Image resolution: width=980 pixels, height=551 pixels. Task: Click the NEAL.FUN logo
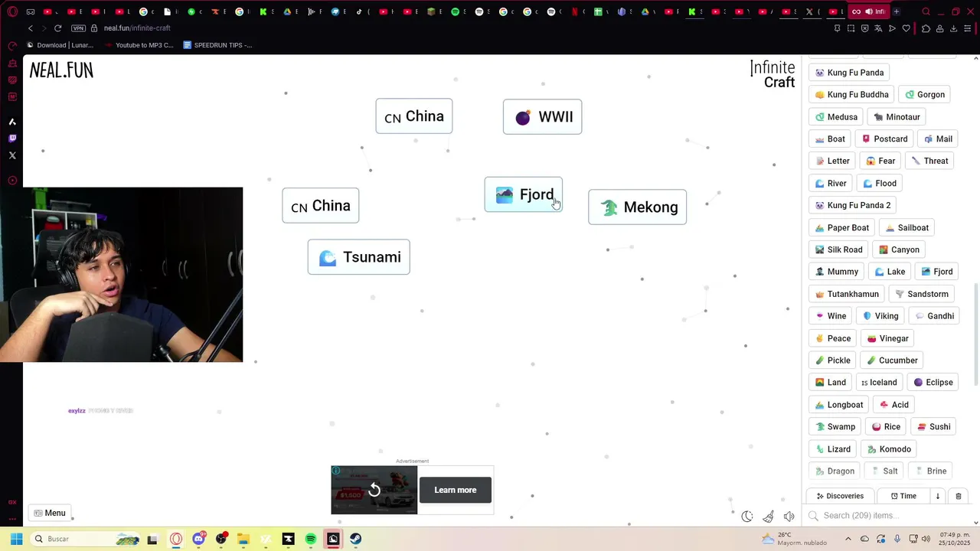click(x=61, y=70)
